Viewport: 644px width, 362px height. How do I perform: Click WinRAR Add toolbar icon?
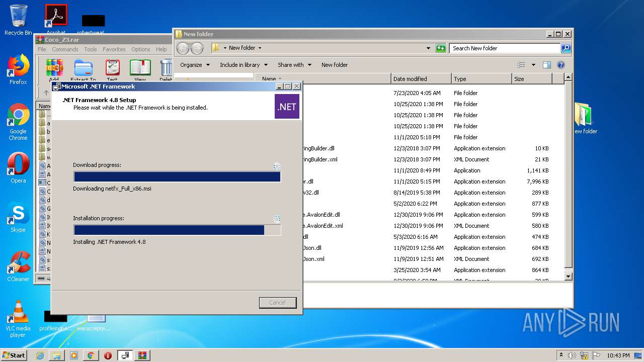click(54, 70)
